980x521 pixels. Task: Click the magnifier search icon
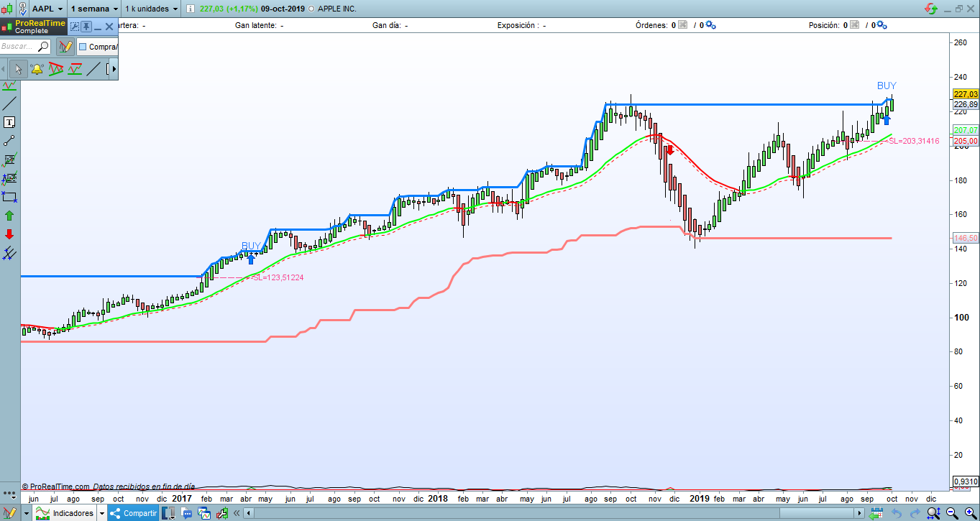(x=43, y=47)
